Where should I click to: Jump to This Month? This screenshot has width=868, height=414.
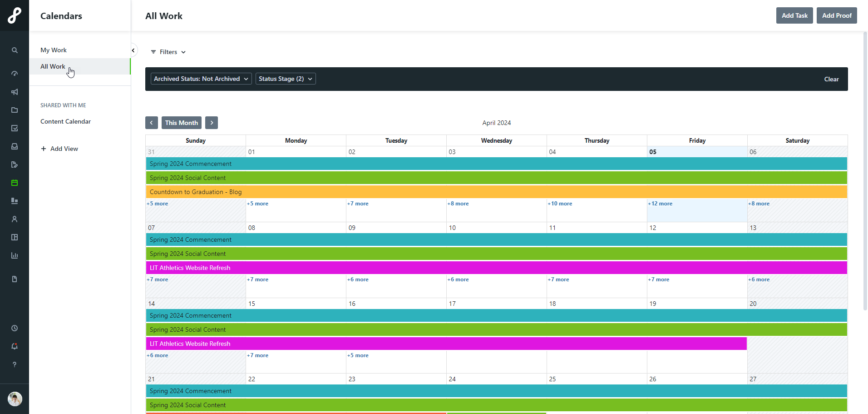(182, 123)
